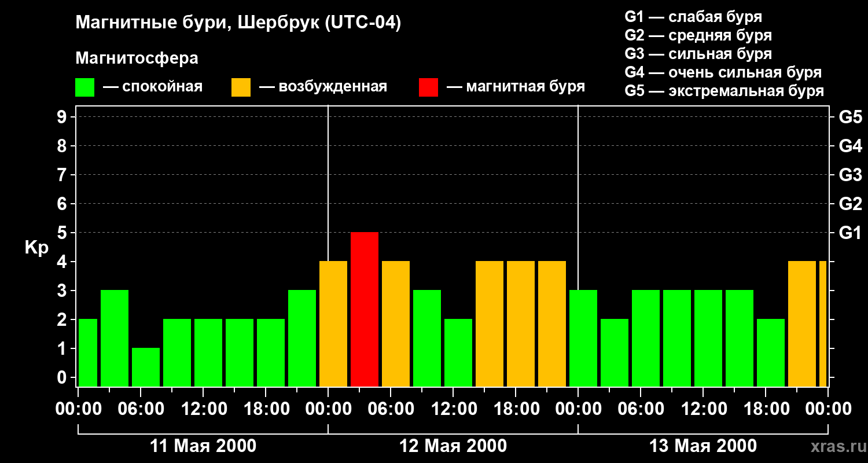Click the "G3 — сильная буря" legend line

pyautogui.click(x=698, y=54)
